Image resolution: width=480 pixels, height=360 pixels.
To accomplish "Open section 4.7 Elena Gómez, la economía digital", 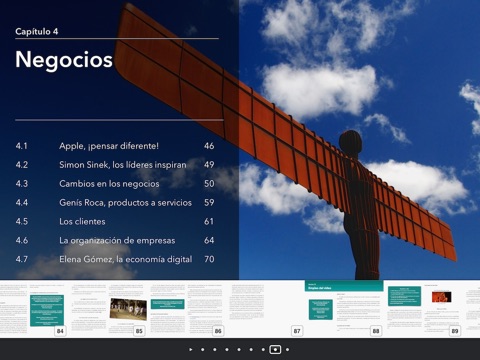I will (x=115, y=259).
